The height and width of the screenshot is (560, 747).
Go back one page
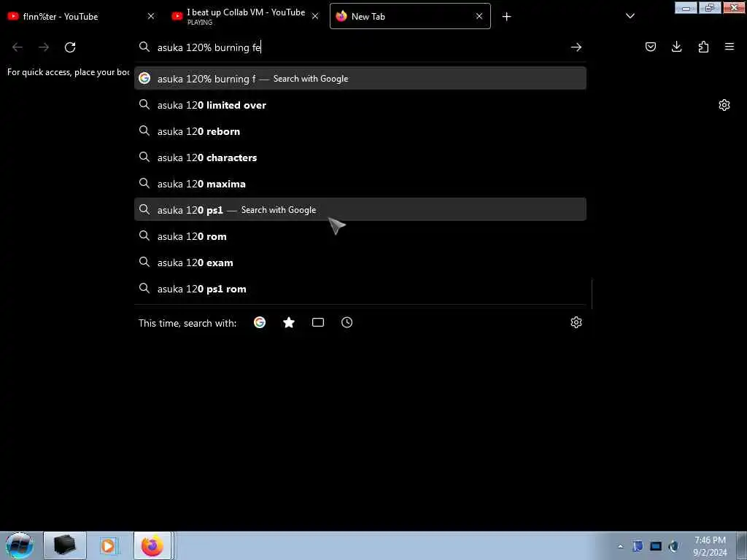click(18, 47)
